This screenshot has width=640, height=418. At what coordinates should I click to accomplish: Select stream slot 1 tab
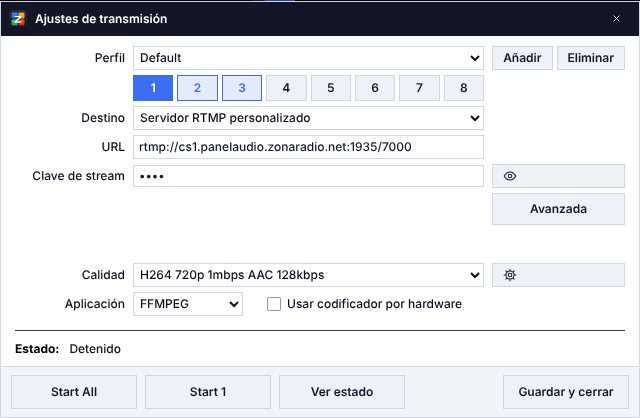pyautogui.click(x=153, y=88)
